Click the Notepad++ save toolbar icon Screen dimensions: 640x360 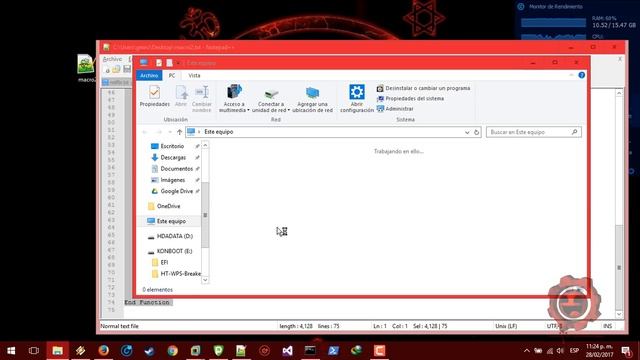tap(127, 69)
